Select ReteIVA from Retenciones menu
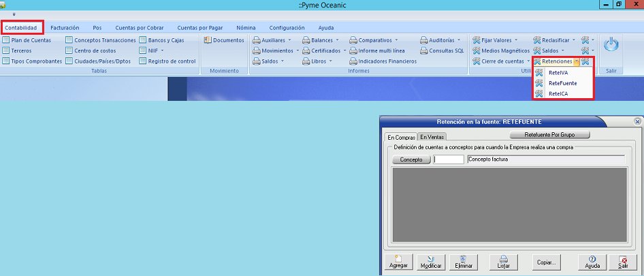This screenshot has height=276, width=644. click(x=557, y=73)
